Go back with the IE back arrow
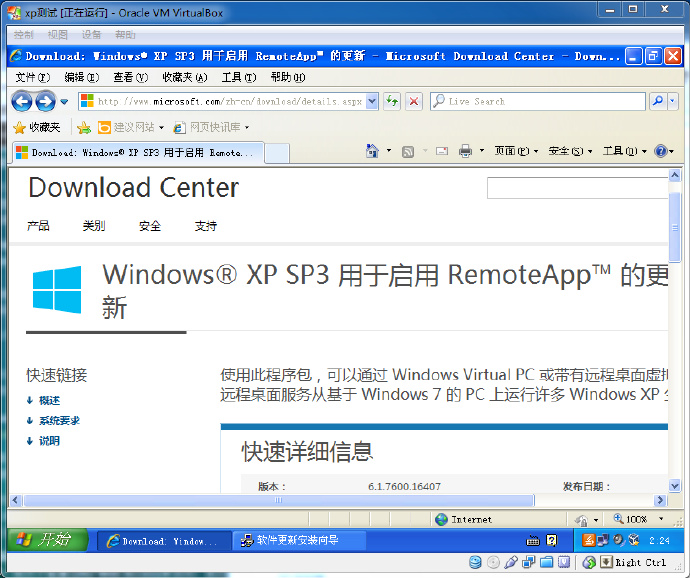This screenshot has height=578, width=690. click(22, 102)
